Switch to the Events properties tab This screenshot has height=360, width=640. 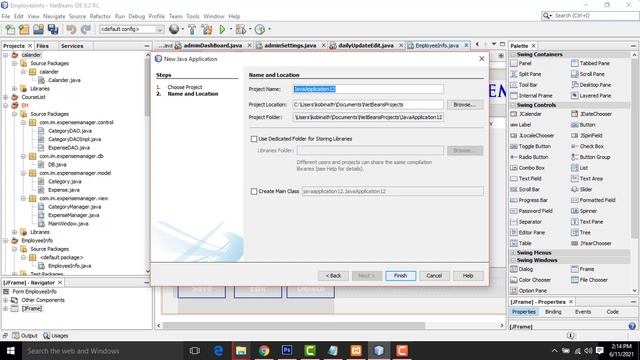(x=583, y=312)
